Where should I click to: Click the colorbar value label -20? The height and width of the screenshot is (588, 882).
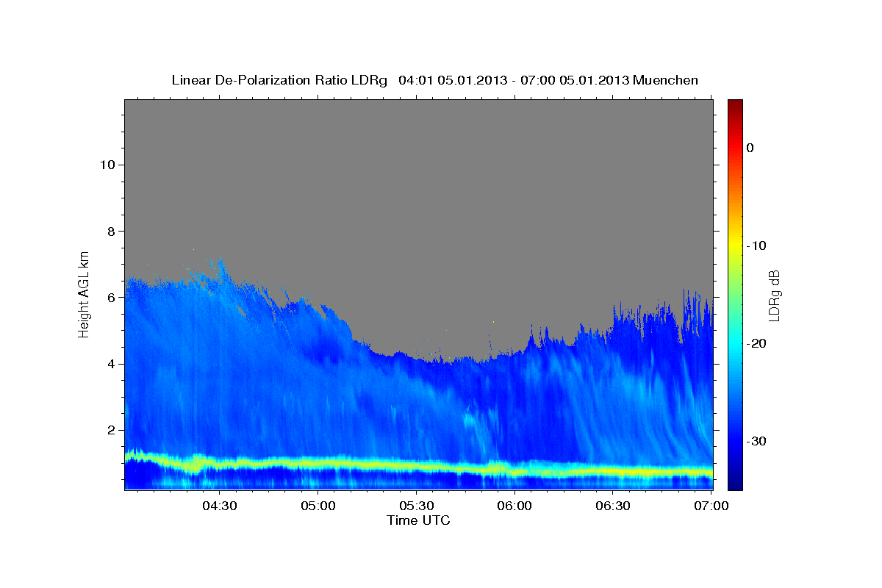tap(756, 343)
